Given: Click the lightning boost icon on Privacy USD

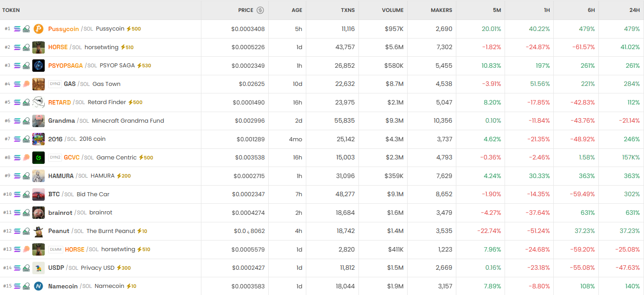Looking at the screenshot, I should pos(120,268).
